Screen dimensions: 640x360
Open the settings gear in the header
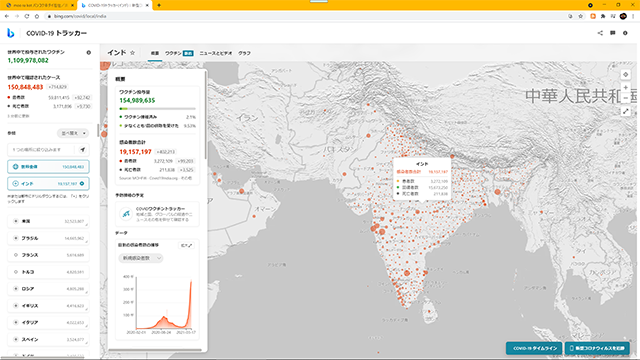pos(625,33)
